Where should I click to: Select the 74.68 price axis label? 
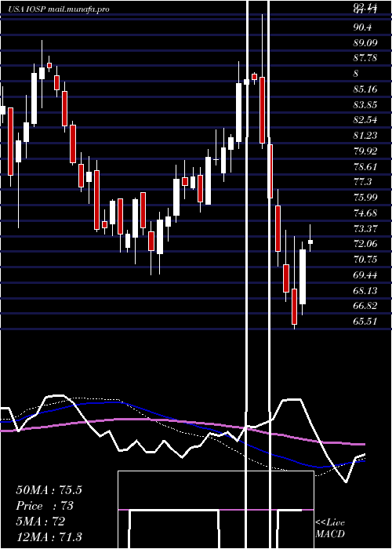(365, 213)
